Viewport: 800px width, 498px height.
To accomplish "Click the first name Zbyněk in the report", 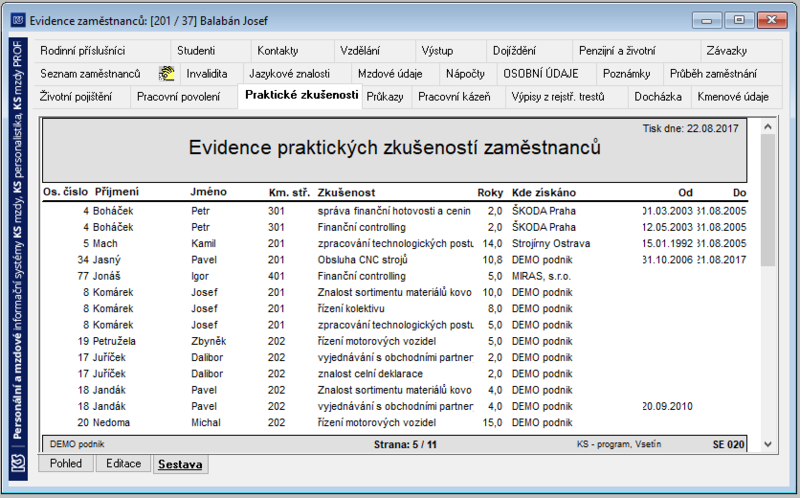I will click(209, 341).
